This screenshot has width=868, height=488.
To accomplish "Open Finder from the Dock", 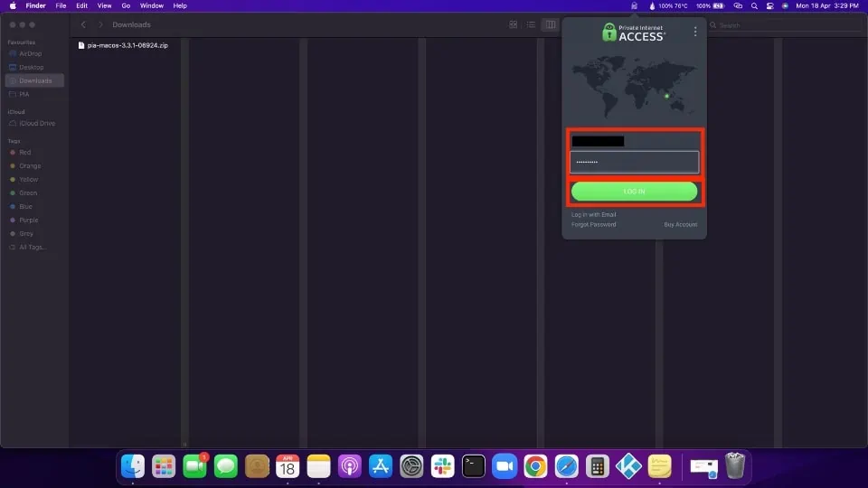I will click(133, 466).
